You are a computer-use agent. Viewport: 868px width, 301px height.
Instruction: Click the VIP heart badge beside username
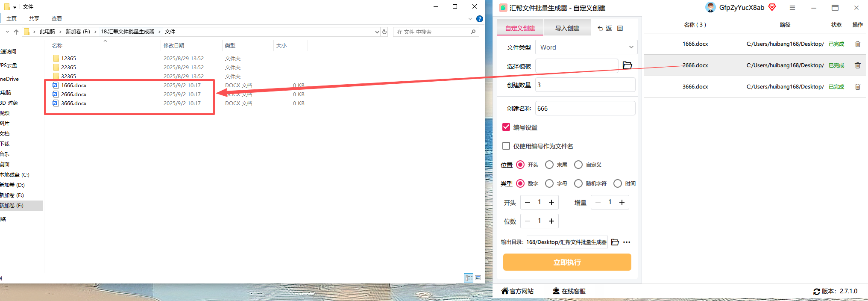772,7
